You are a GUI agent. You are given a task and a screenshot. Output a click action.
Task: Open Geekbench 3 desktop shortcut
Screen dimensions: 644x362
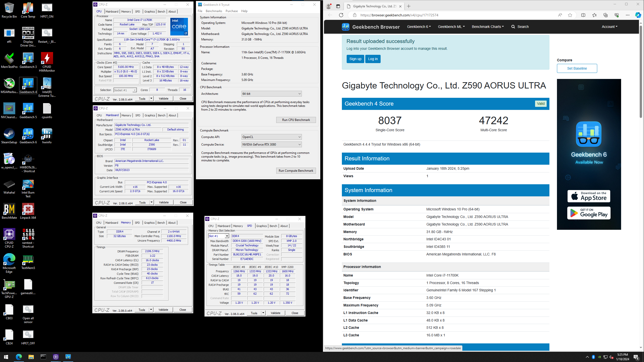coord(28,61)
